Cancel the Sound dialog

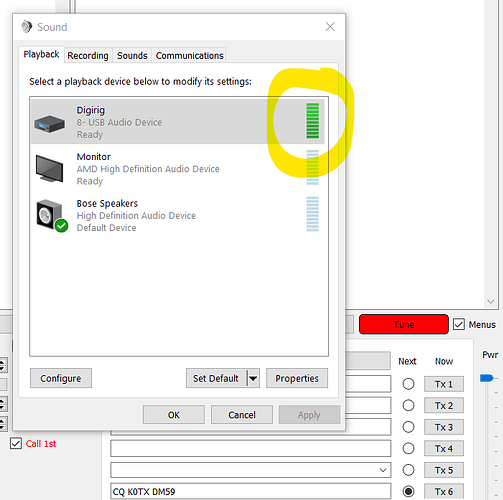[x=242, y=415]
